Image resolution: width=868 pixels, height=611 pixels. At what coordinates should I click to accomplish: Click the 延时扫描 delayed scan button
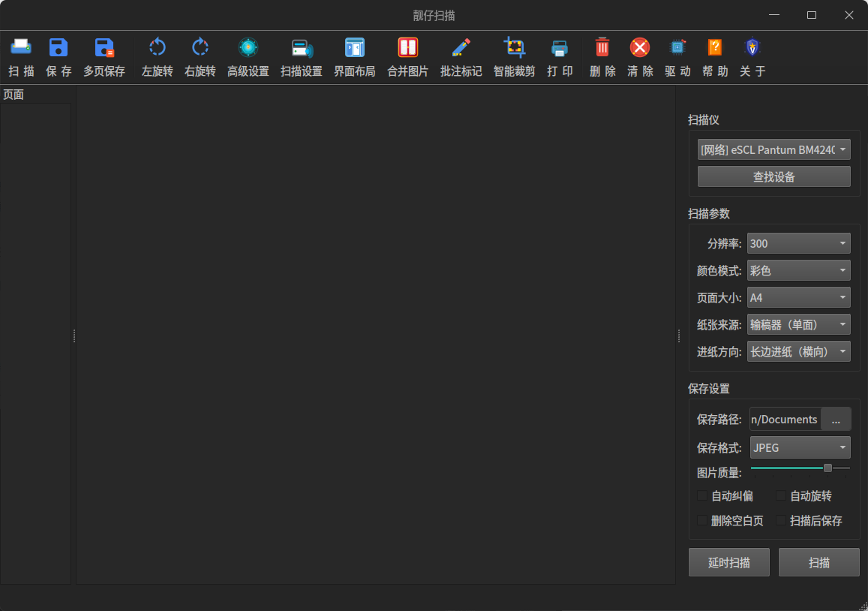coord(729,562)
